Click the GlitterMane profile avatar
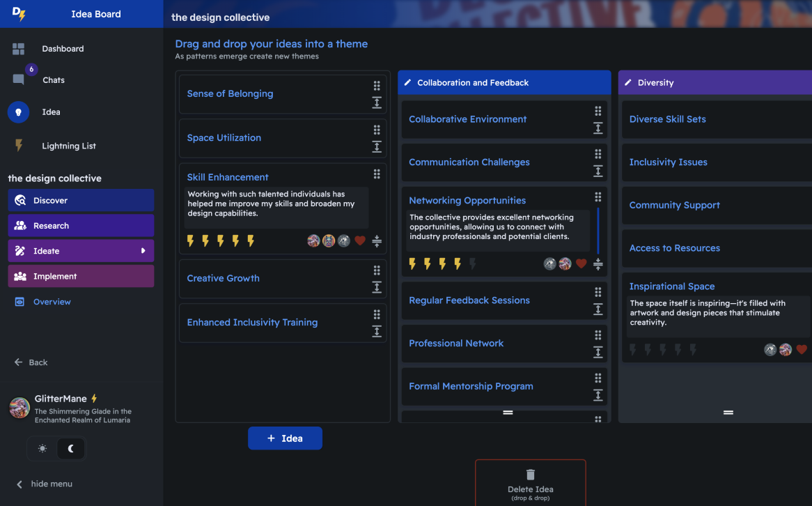 [19, 408]
